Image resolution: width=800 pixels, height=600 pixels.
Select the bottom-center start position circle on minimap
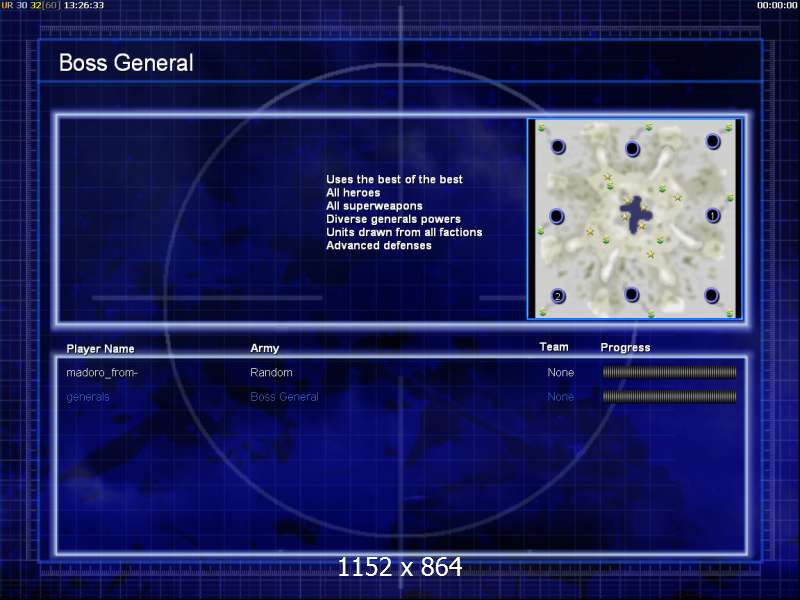[632, 294]
